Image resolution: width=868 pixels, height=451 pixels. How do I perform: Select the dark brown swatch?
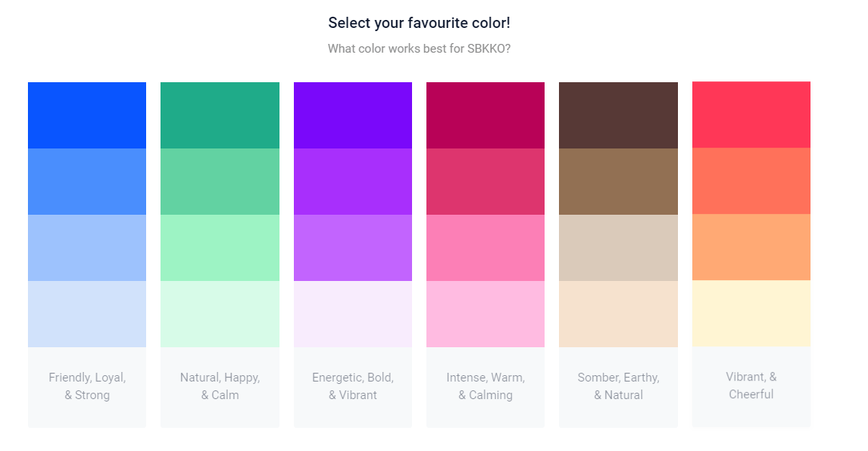click(618, 115)
